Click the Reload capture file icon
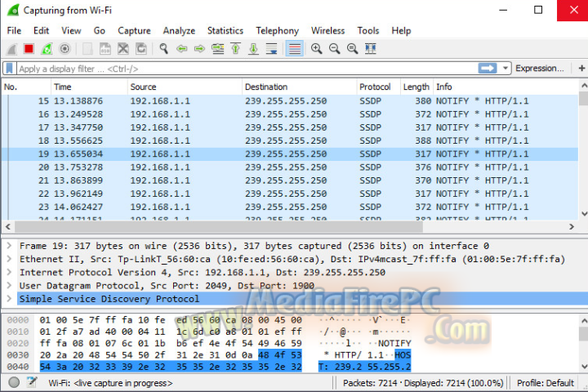 (x=141, y=49)
